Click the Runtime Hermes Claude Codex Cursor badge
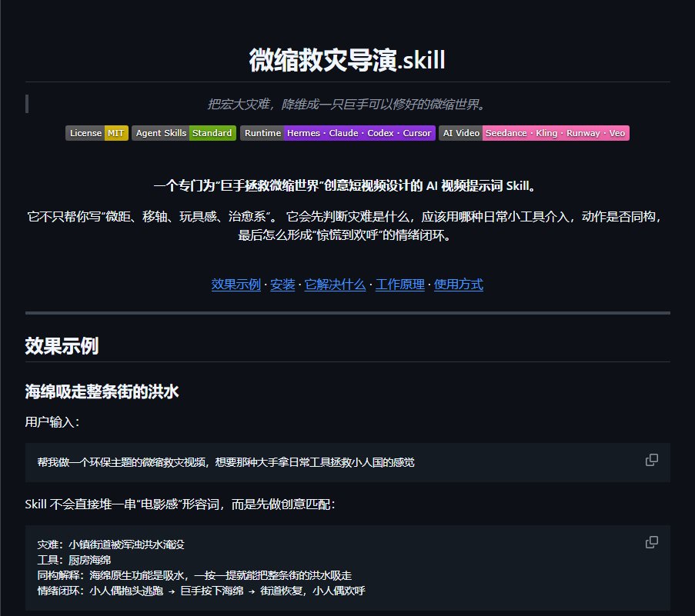This screenshot has width=695, height=616. point(338,133)
